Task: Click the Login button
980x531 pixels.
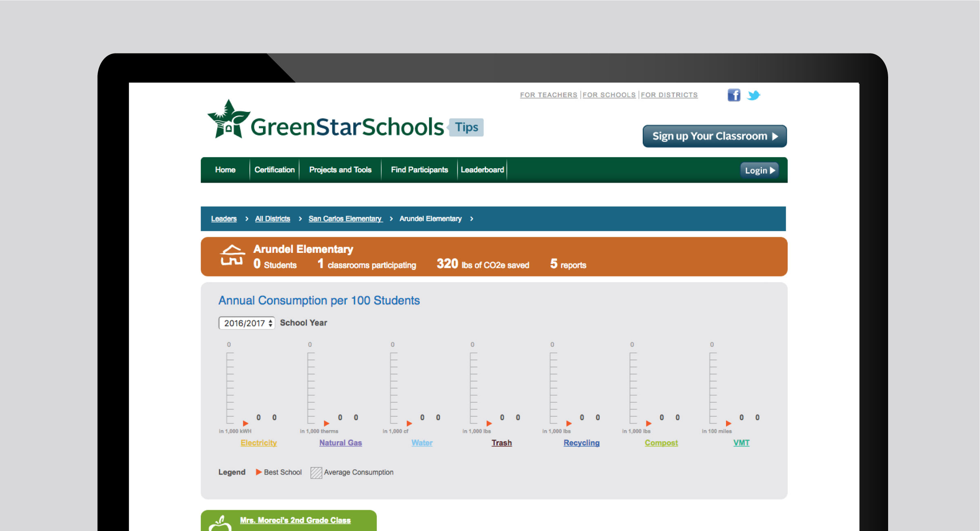Action: click(759, 170)
